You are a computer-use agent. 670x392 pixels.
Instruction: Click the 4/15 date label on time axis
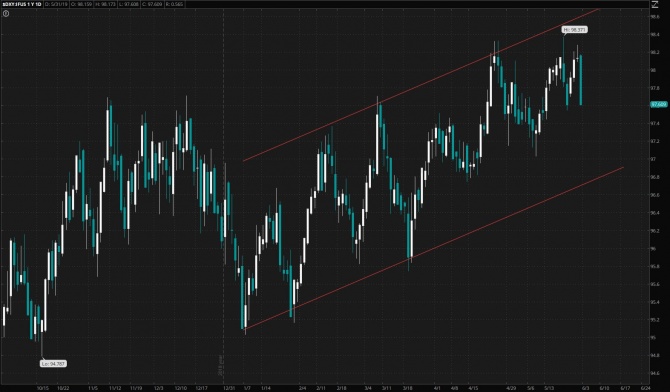473,388
